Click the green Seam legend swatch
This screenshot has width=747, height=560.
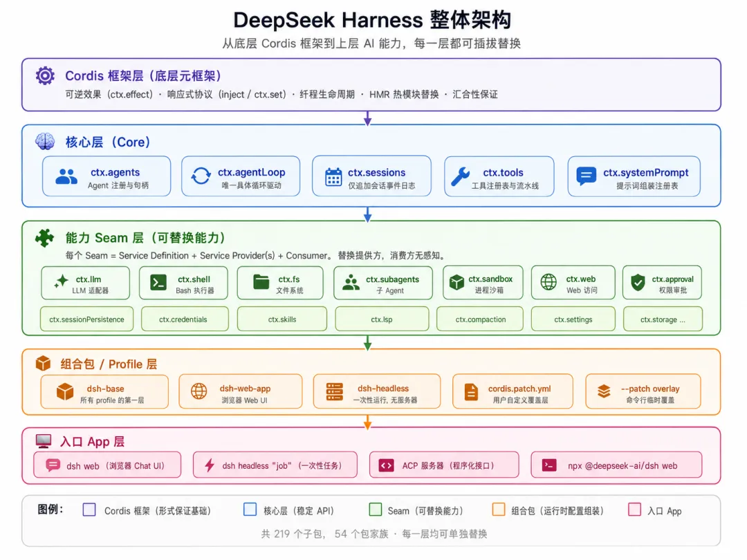(376, 510)
